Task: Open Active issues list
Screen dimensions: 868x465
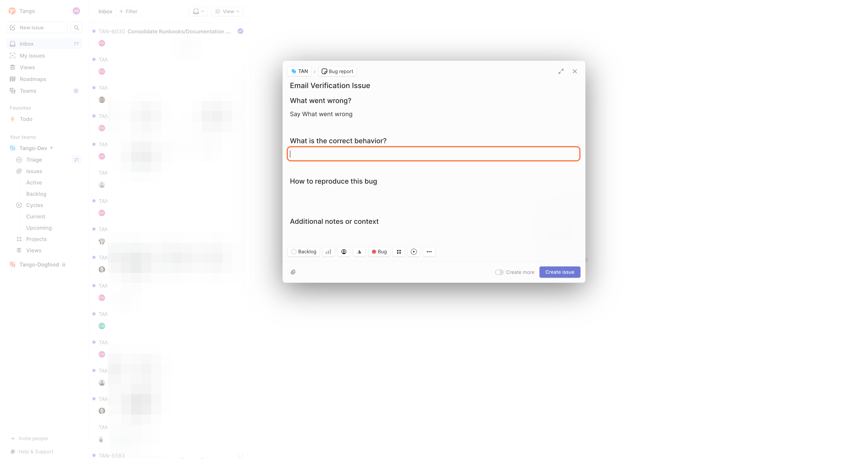Action: tap(34, 183)
